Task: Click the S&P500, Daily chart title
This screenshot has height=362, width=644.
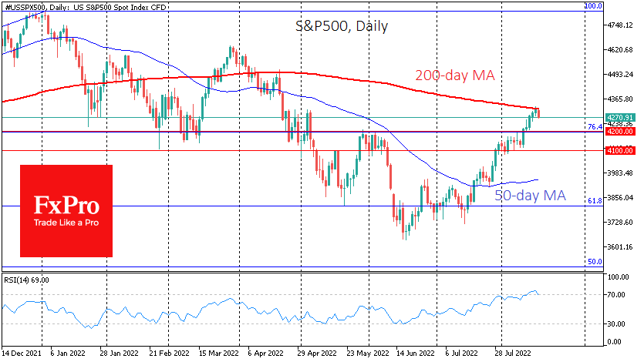Action: [342, 26]
